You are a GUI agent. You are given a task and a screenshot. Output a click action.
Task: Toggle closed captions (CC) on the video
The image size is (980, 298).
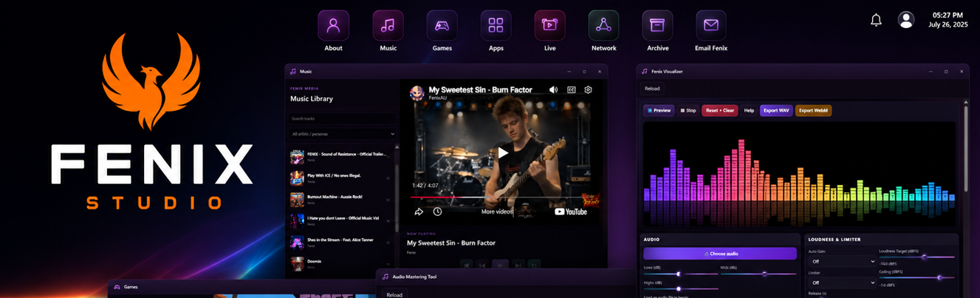point(571,89)
